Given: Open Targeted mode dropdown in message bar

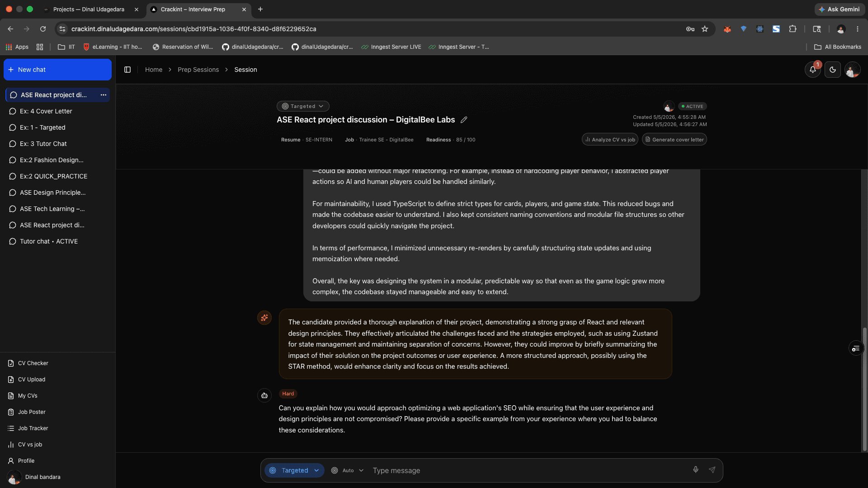Looking at the screenshot, I should pos(294,470).
